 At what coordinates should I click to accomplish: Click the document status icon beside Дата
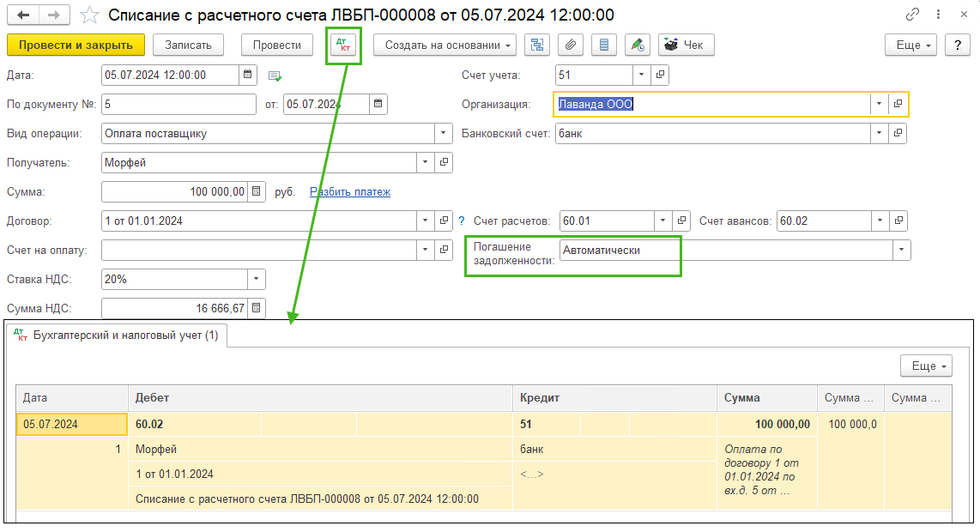[x=275, y=76]
